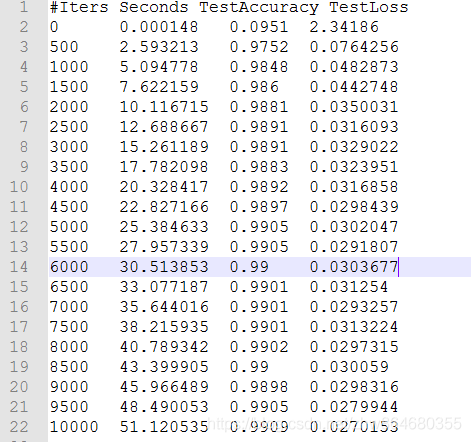
Task: Click the accuracy value 0.9892
Action: point(259,187)
